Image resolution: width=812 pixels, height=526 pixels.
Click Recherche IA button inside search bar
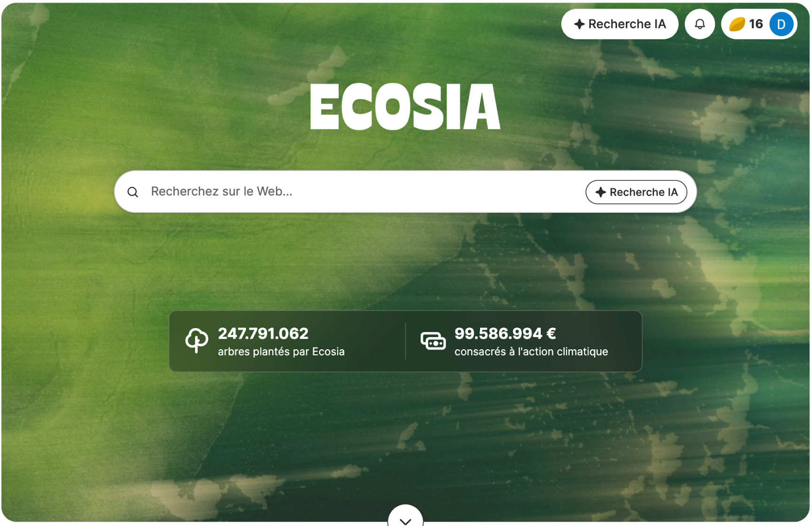[x=636, y=192]
